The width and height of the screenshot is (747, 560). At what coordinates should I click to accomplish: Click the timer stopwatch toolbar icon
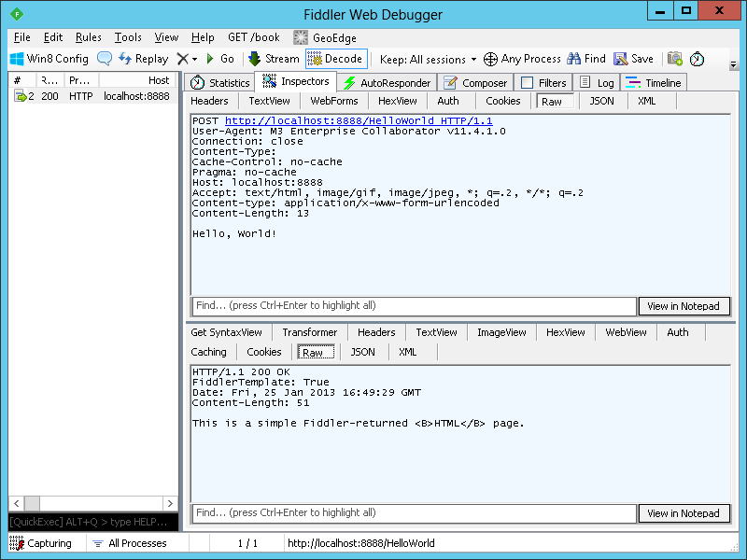(x=697, y=59)
